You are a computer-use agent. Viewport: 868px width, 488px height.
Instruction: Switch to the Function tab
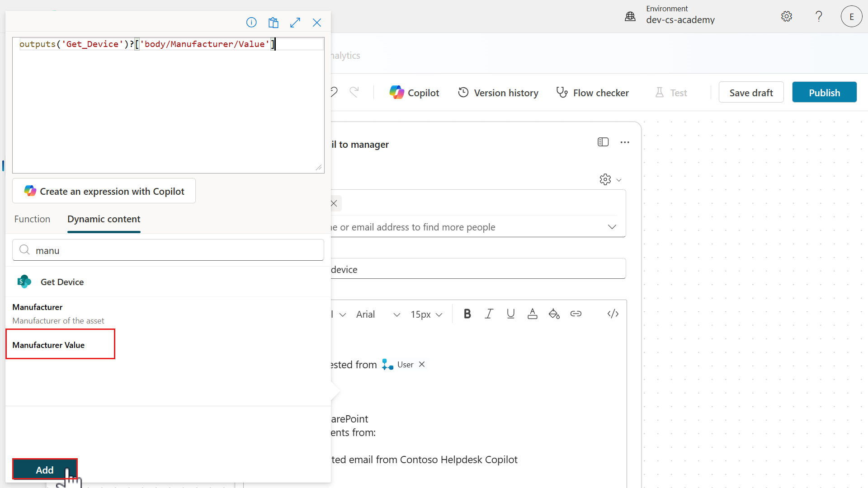[x=32, y=219]
